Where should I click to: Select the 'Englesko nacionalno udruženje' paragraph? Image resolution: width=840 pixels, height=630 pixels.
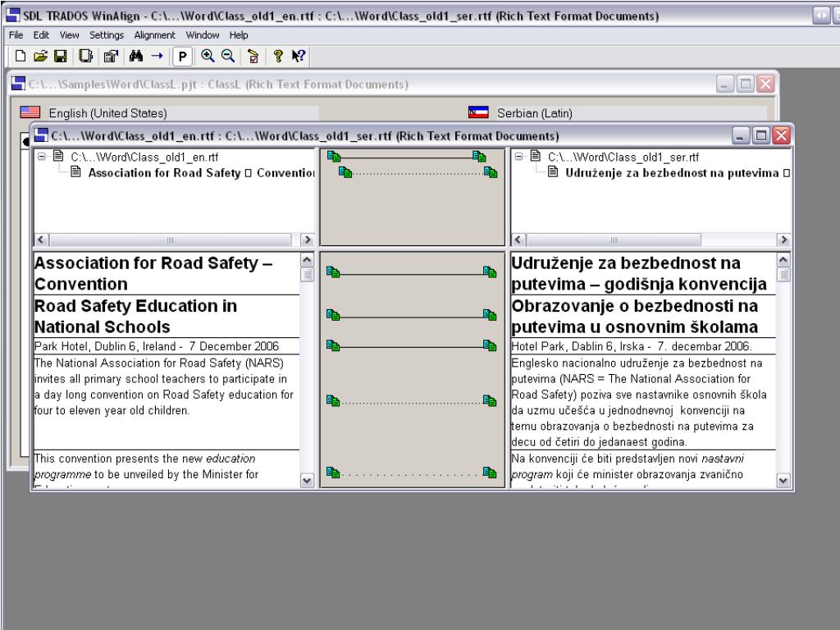tap(643, 402)
